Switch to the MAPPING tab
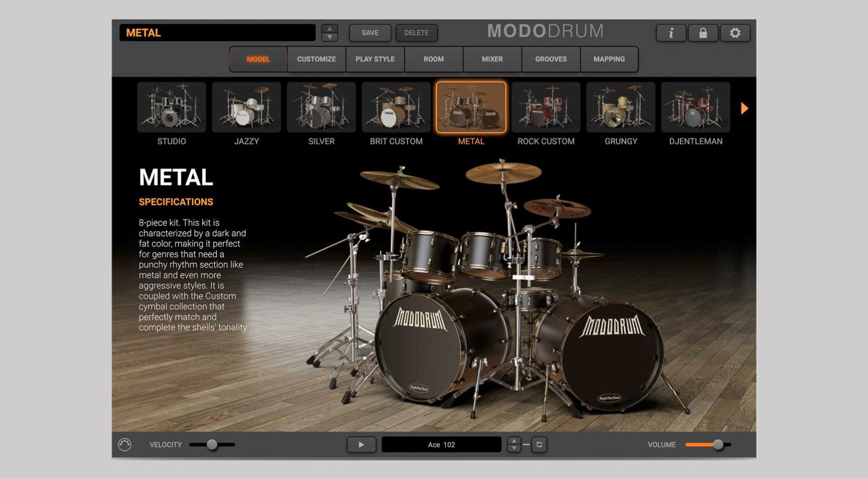 (609, 59)
